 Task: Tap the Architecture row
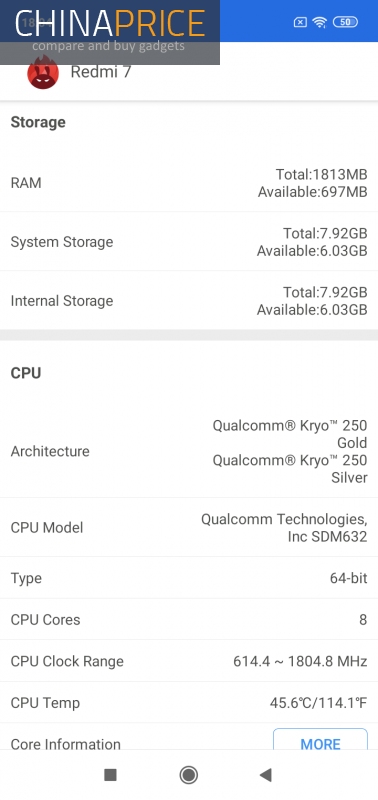tap(189, 451)
